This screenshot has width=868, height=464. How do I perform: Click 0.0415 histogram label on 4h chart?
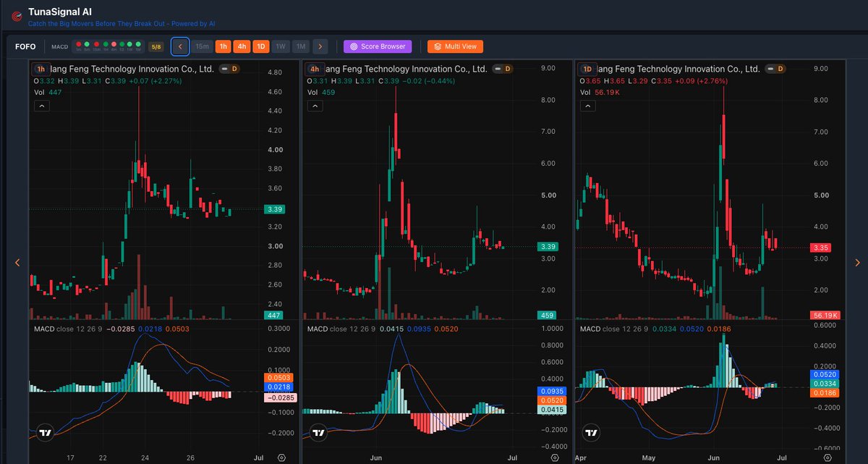(553, 410)
